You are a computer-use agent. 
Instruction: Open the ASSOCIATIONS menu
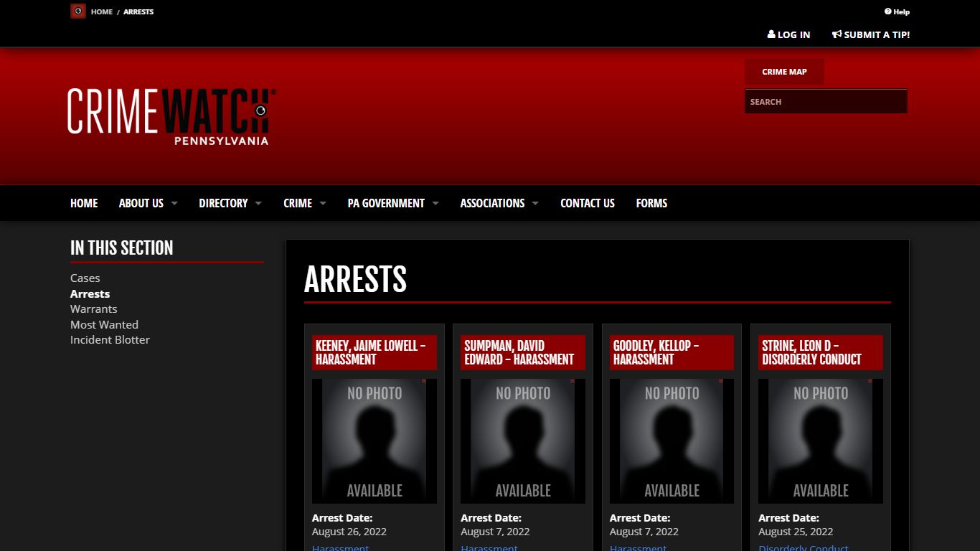pyautogui.click(x=492, y=203)
